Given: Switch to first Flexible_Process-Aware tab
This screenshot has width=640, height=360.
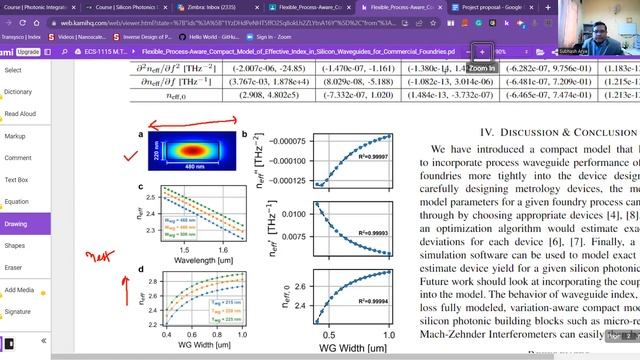Looking at the screenshot, I should [x=305, y=7].
